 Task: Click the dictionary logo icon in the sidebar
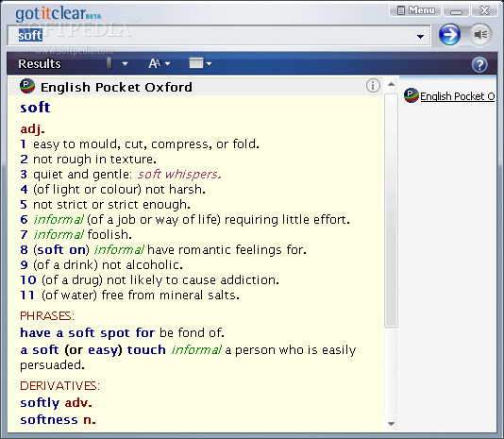(412, 95)
